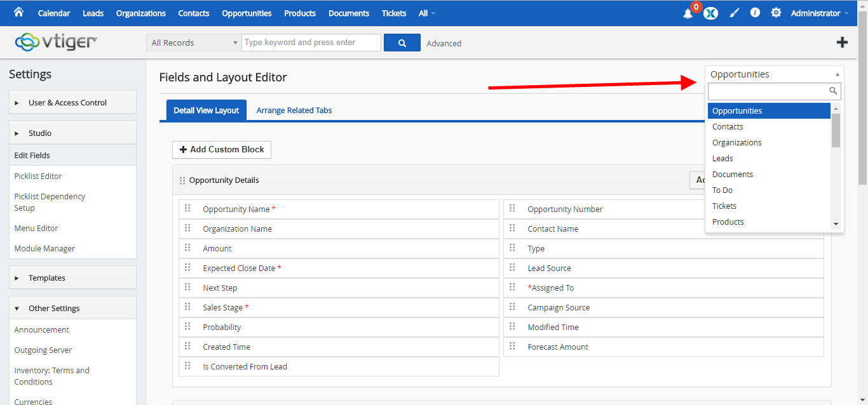The image size is (868, 405).
Task: Choose Documents in module dropdown list
Action: (x=770, y=174)
